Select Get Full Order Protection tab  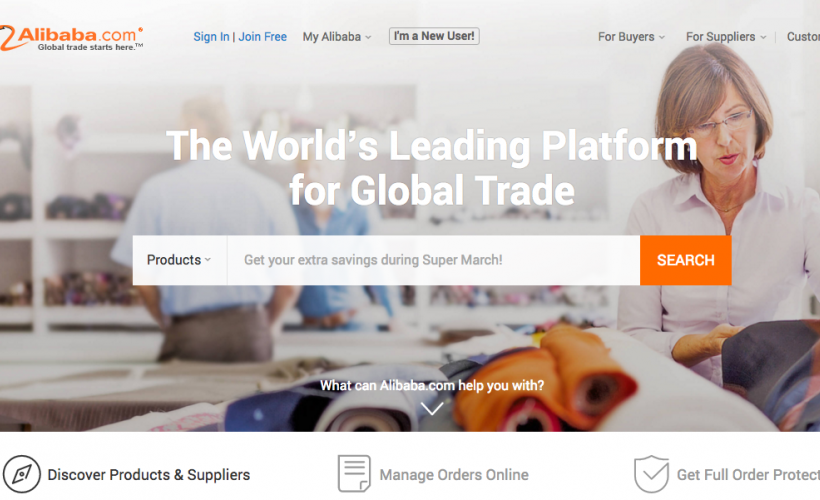[x=727, y=474]
